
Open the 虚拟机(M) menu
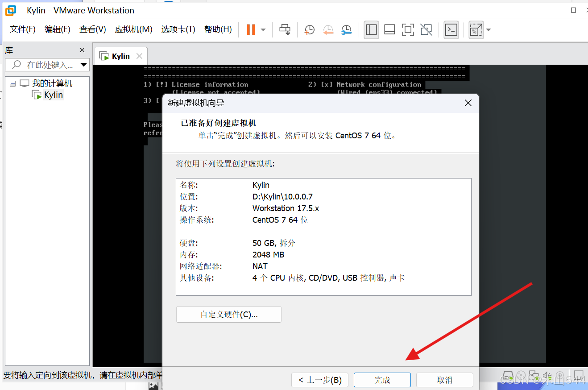(x=134, y=29)
